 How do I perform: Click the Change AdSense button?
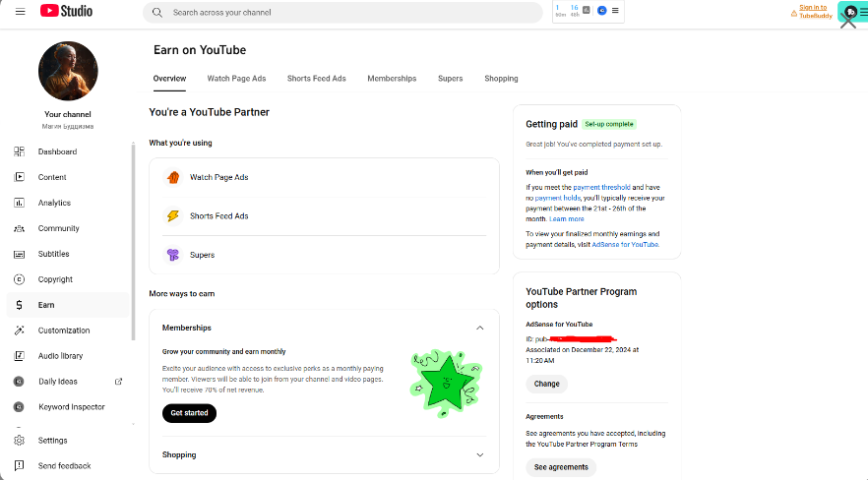pyautogui.click(x=547, y=384)
